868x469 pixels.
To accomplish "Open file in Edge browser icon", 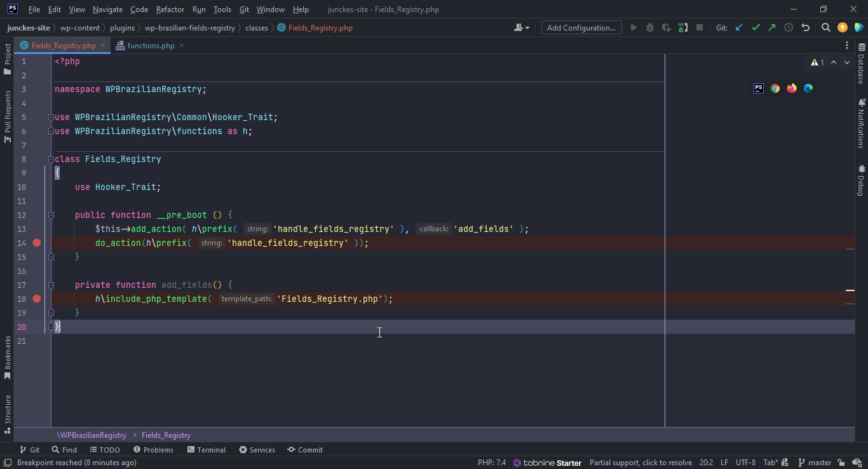I will [x=808, y=88].
